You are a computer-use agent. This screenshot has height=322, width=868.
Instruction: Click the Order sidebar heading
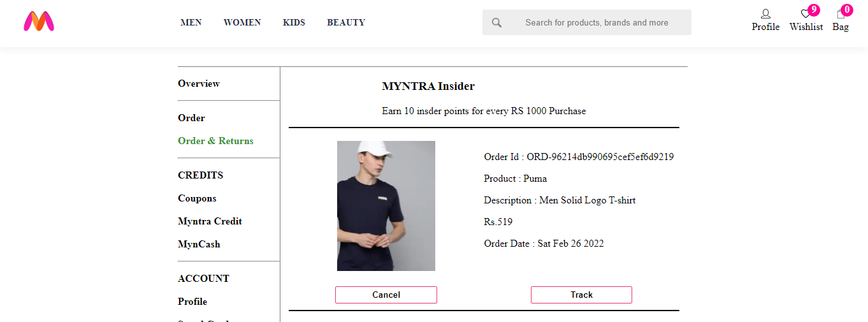coord(191,118)
